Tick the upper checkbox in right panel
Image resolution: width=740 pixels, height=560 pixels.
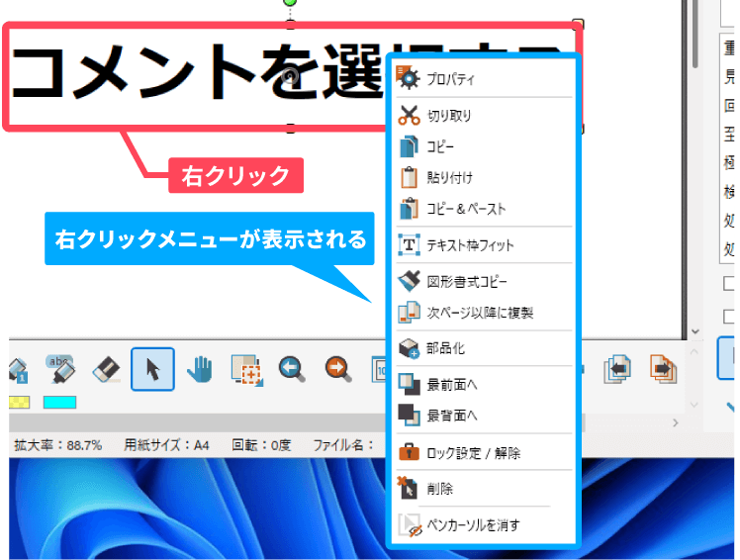coord(729,284)
